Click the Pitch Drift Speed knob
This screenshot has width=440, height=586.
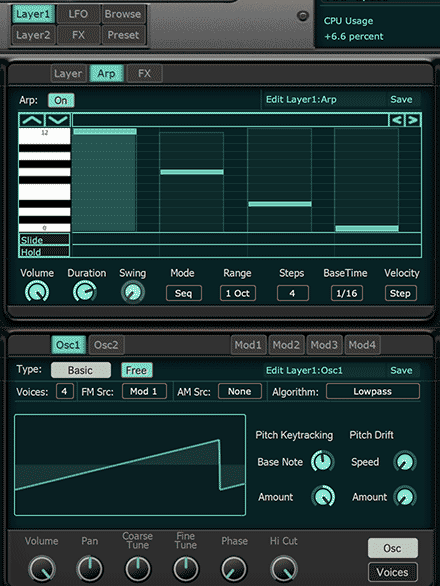[x=405, y=462]
